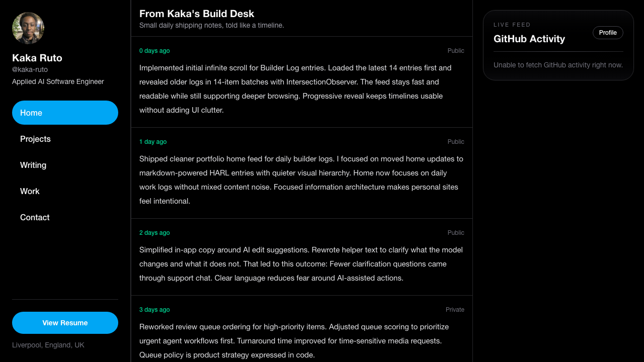Click Kaka Ruto's profile avatar photo
The width and height of the screenshot is (644, 362).
tap(28, 28)
